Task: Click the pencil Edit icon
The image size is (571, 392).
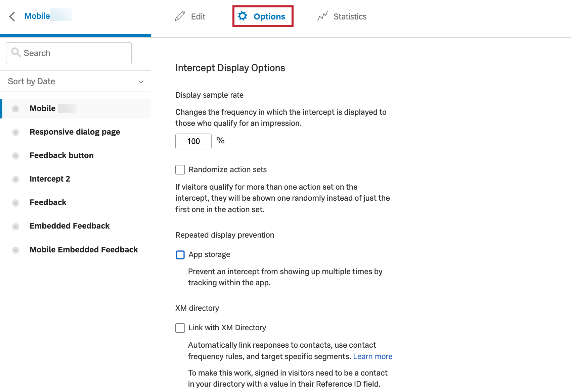Action: (180, 16)
